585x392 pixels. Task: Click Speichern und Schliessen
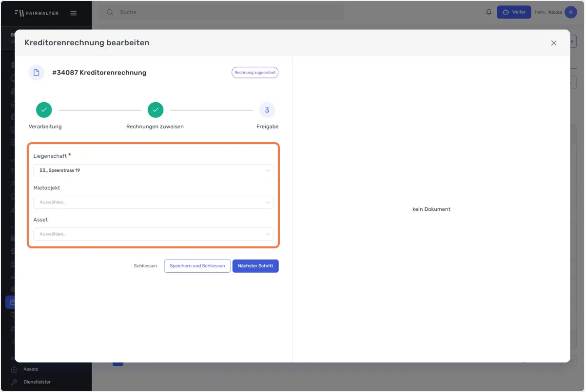tap(197, 266)
